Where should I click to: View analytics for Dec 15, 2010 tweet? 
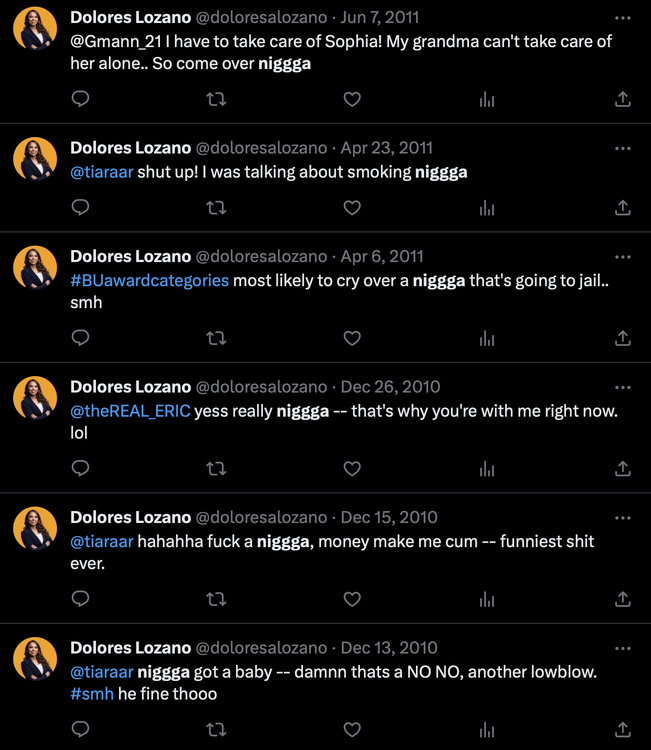(487, 599)
